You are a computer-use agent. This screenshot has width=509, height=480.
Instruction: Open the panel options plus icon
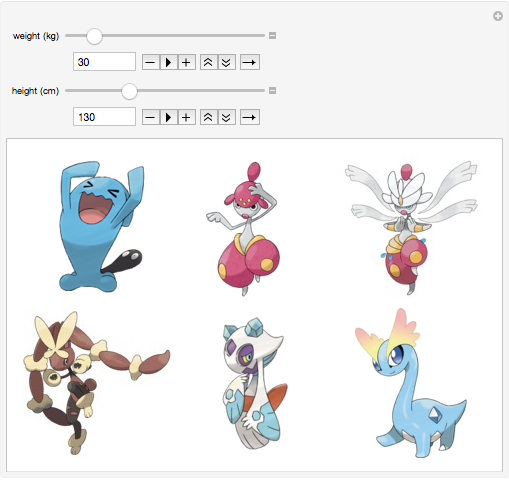coord(498,16)
